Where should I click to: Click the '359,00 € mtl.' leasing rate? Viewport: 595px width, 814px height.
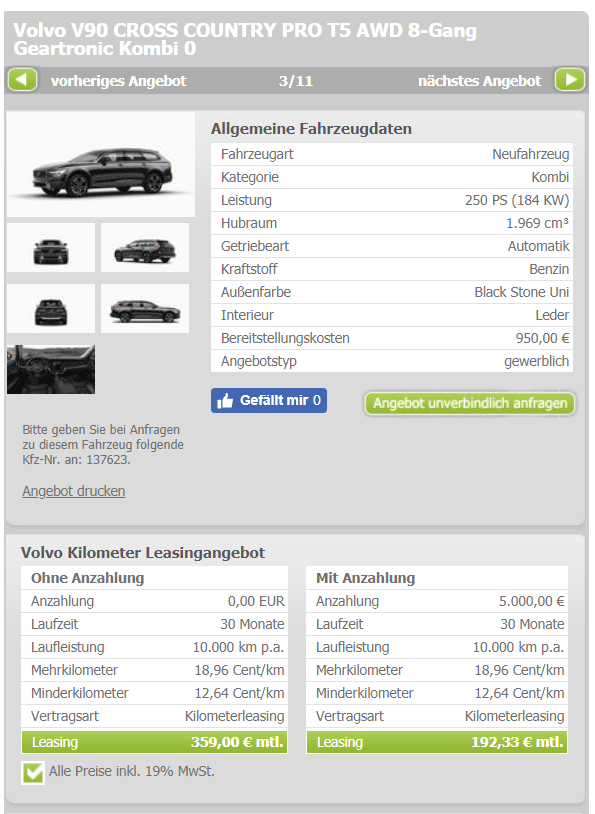pyautogui.click(x=237, y=742)
